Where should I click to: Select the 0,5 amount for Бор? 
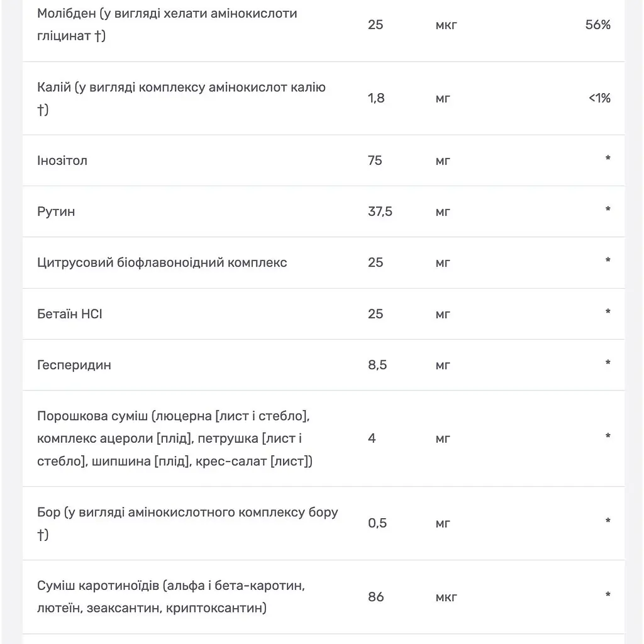click(377, 523)
